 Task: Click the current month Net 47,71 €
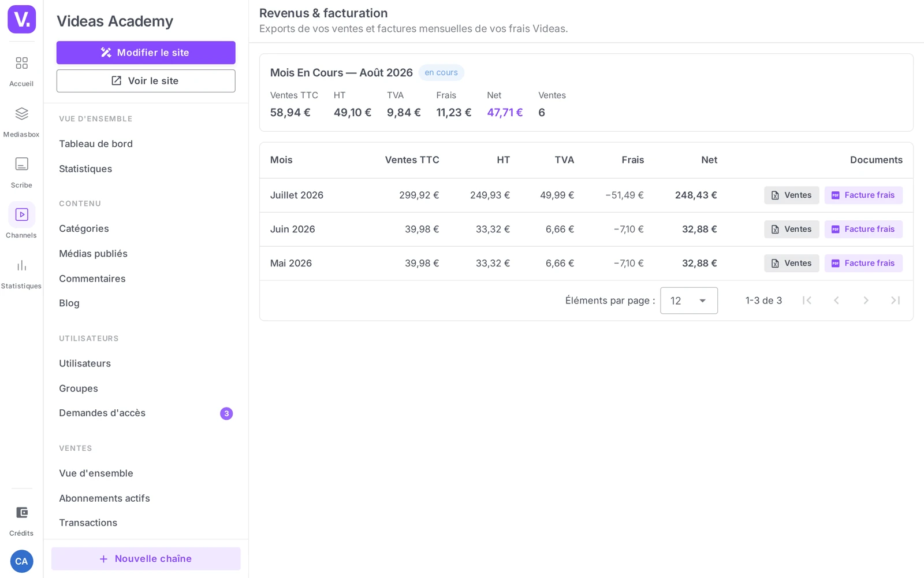tap(505, 113)
